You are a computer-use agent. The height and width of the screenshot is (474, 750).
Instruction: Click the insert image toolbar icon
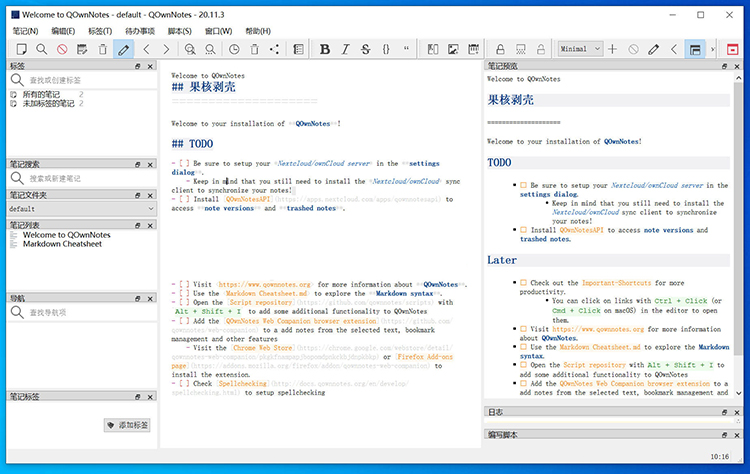coord(453,49)
